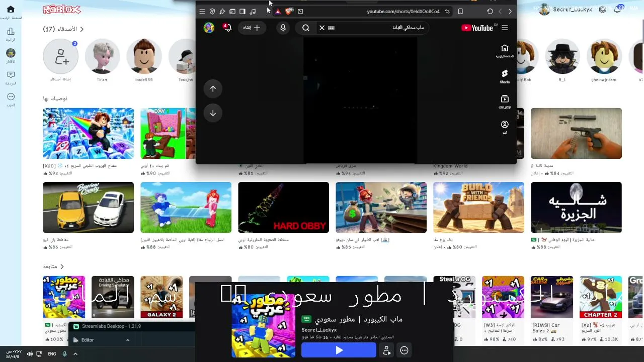
Task: Open the HARD OBBY game thumbnail
Action: [283, 208]
